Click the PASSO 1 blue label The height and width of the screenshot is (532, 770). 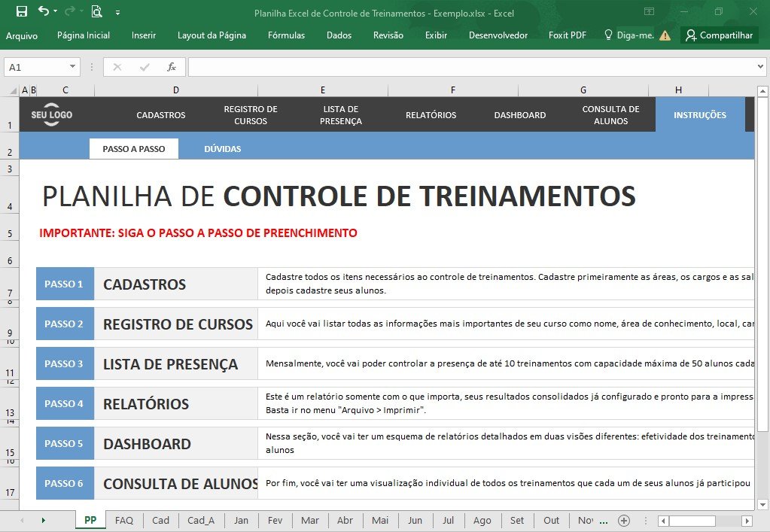point(64,284)
